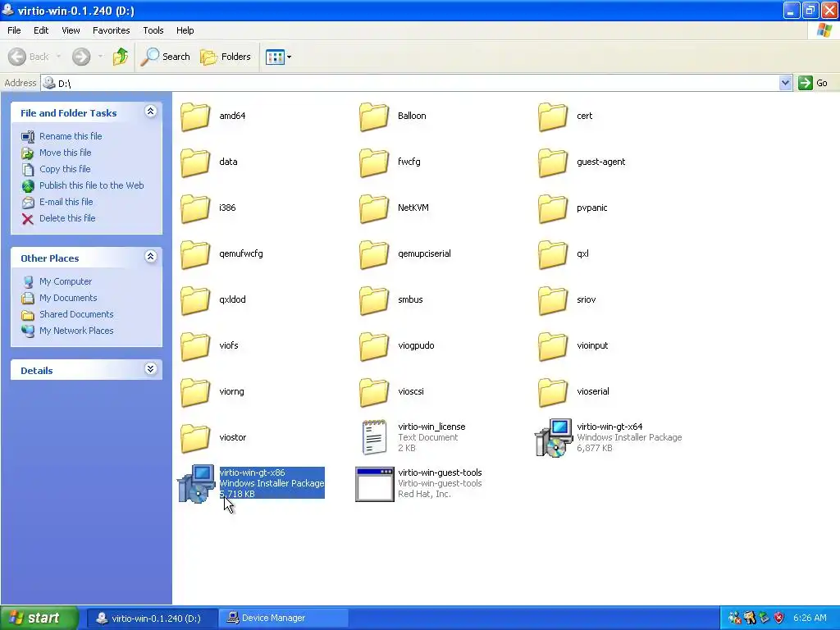The height and width of the screenshot is (630, 840).
Task: Open the Tools menu
Action: click(x=153, y=30)
